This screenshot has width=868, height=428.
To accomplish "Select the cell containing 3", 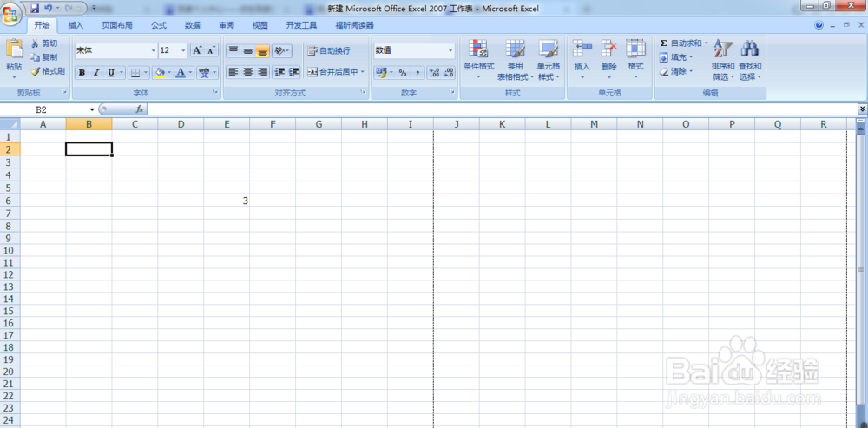I will pos(227,201).
